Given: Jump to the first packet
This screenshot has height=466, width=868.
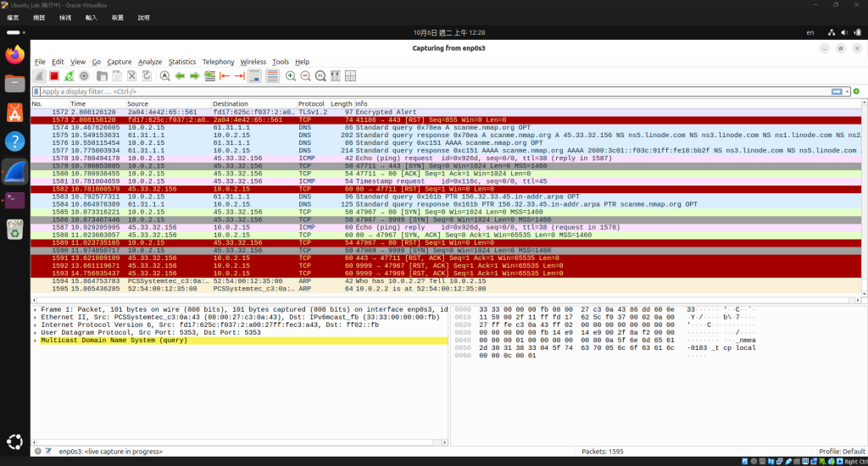Looking at the screenshot, I should point(225,75).
